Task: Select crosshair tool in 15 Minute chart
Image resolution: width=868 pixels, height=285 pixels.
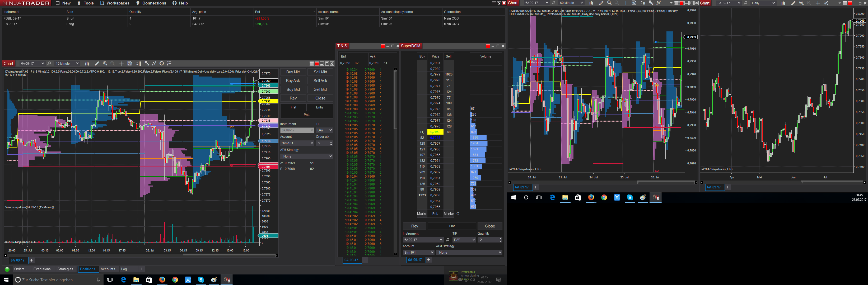Action: coord(121,64)
